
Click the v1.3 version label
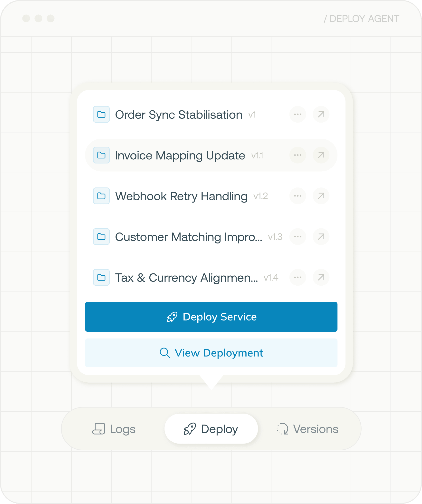click(x=275, y=237)
